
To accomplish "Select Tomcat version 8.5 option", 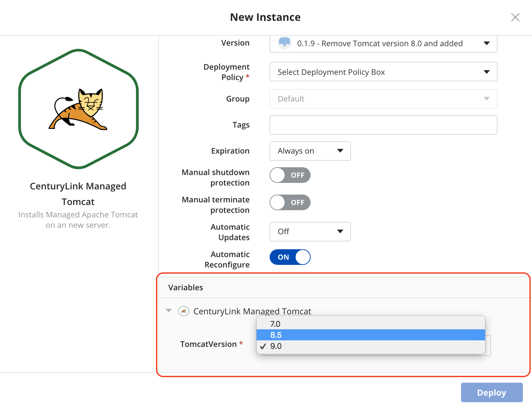I will (x=371, y=335).
